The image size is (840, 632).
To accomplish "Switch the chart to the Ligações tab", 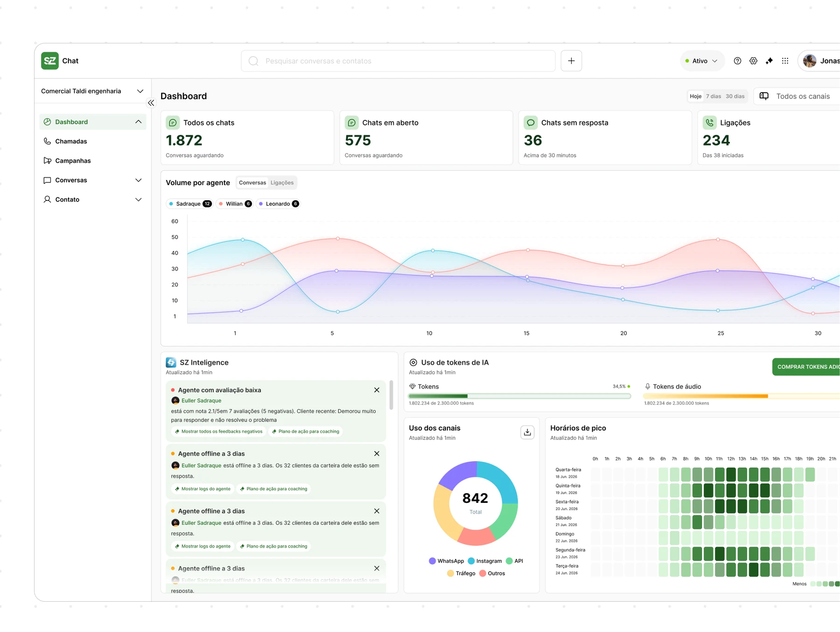I will tap(282, 183).
